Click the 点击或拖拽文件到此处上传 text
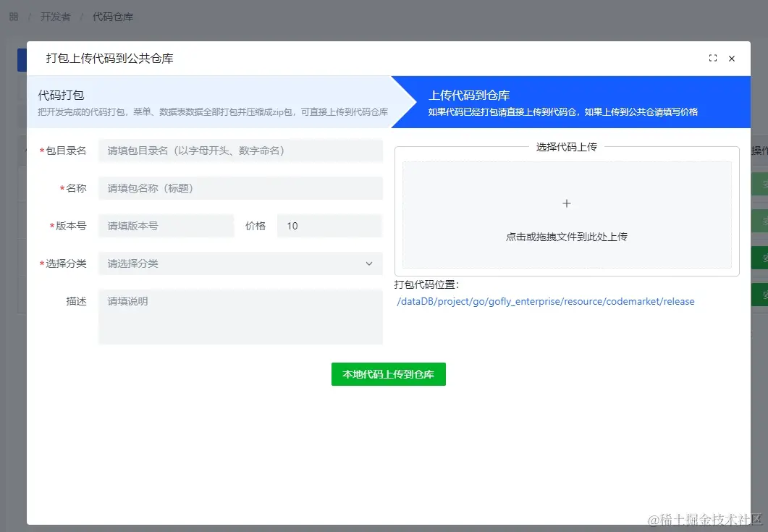Viewport: 768px width, 532px height. [567, 237]
